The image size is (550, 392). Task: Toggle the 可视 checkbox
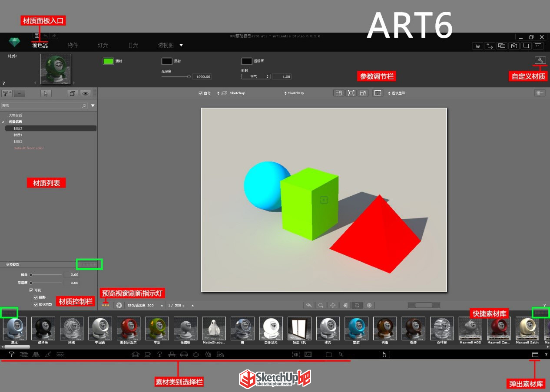31,290
